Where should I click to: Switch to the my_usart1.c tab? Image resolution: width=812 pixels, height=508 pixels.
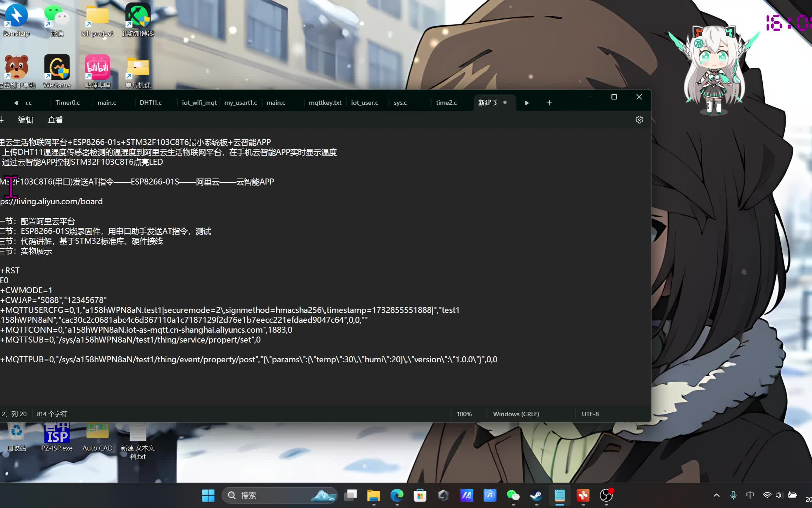pos(241,103)
